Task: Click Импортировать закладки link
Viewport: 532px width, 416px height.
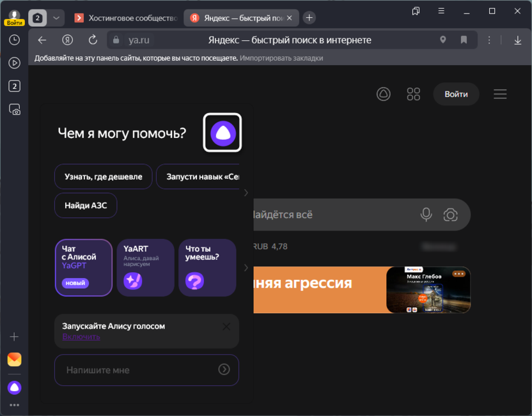Action: pos(281,58)
